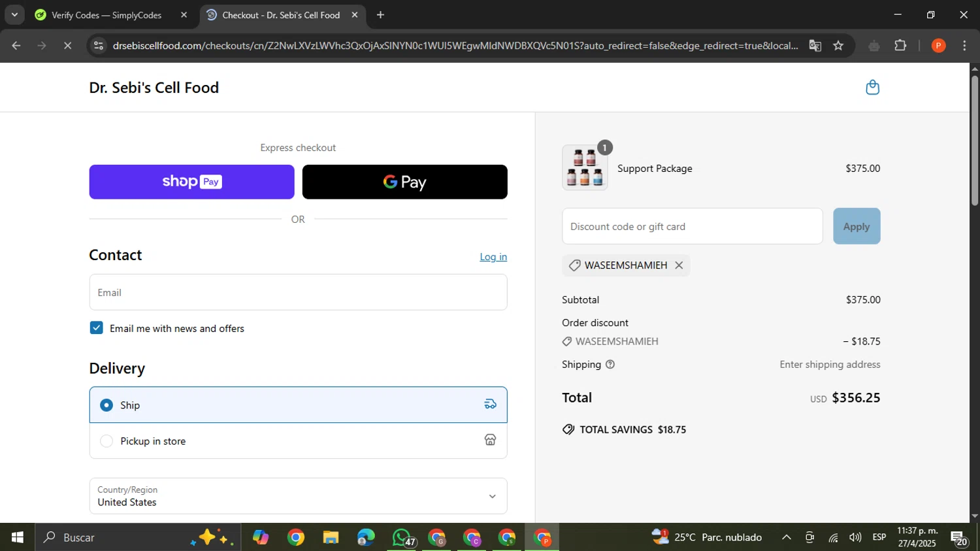
Task: Select the Checkout - Dr. Sebi's Cell Food tab
Action: coord(282,14)
